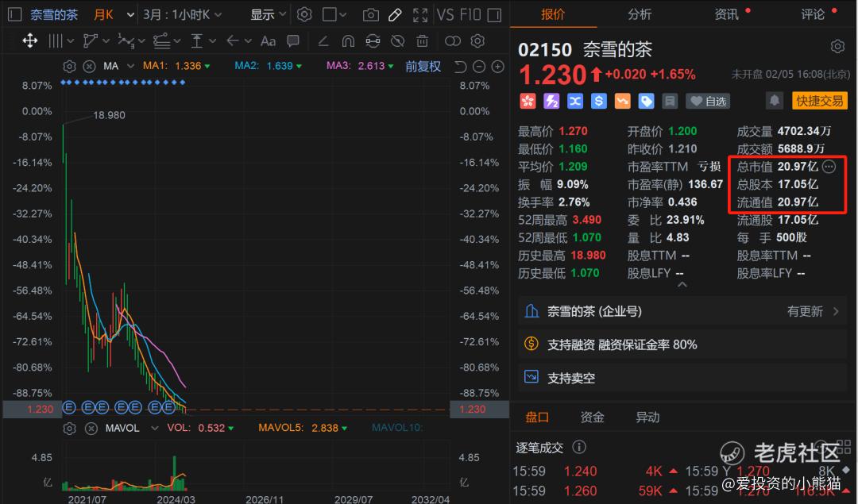
Task: Switch 前复权 adjustment mode
Action: 423,67
